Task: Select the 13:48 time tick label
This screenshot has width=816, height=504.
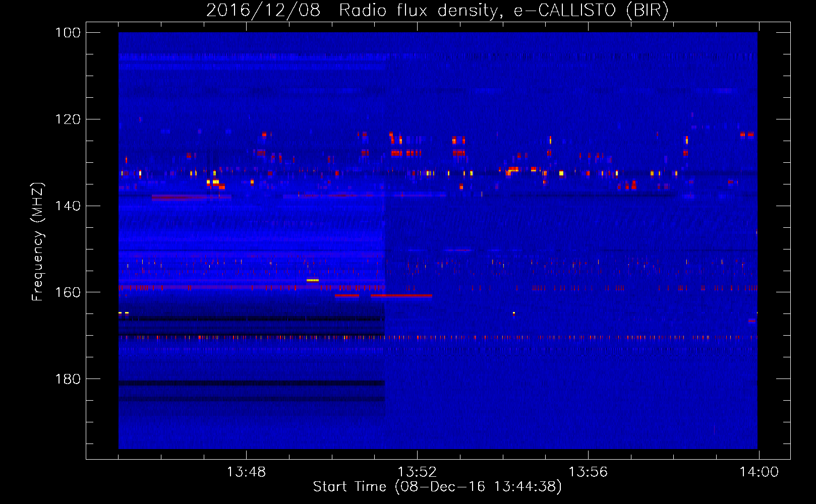Action: (246, 472)
